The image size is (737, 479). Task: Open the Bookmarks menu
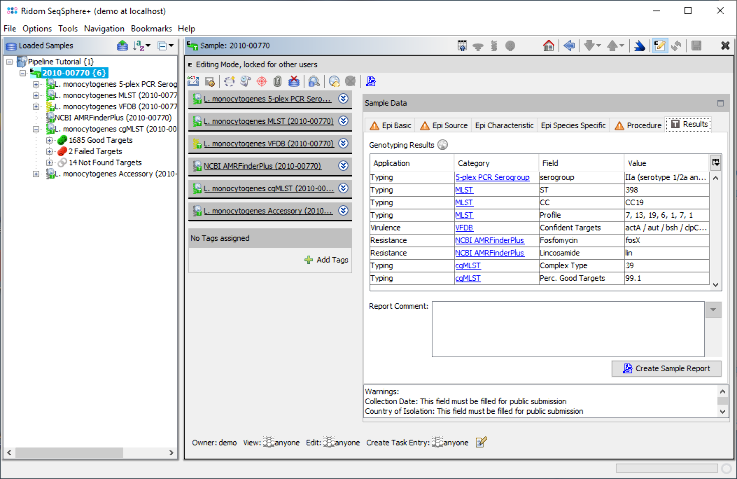tap(151, 28)
